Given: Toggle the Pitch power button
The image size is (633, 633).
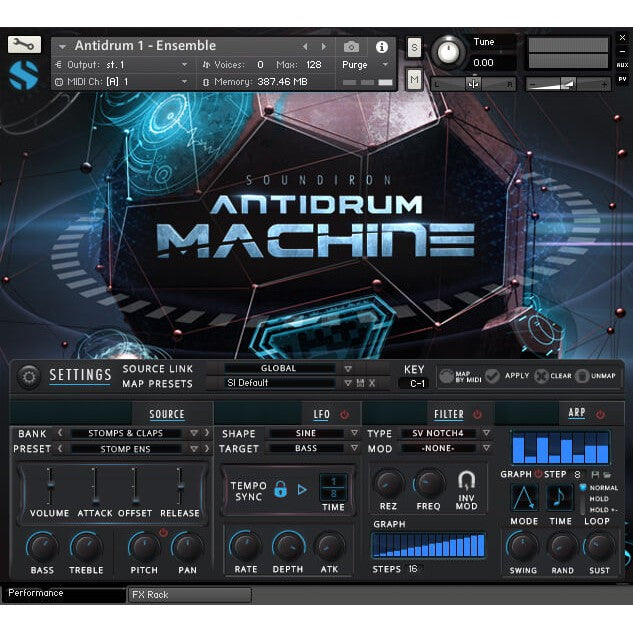Looking at the screenshot, I should [163, 532].
